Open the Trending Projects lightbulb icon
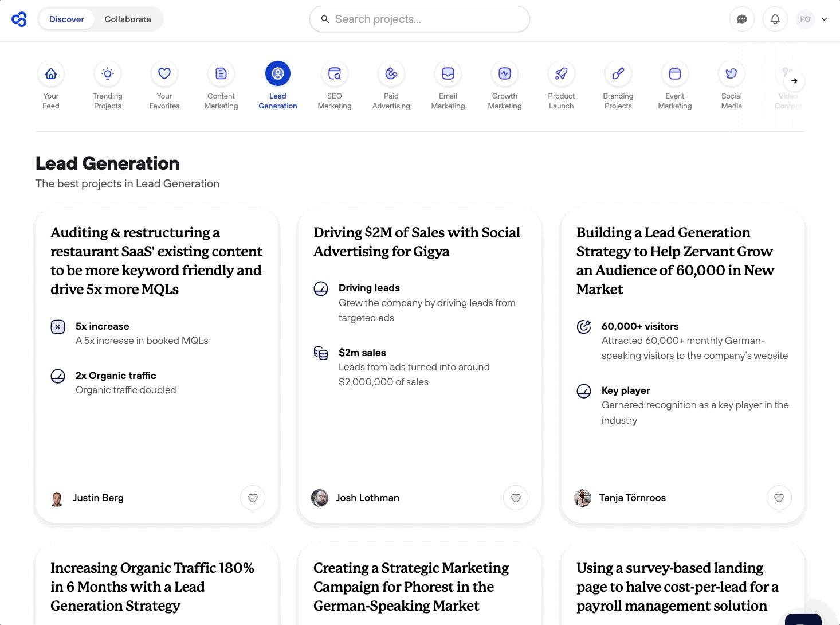This screenshot has width=840, height=625. [108, 74]
